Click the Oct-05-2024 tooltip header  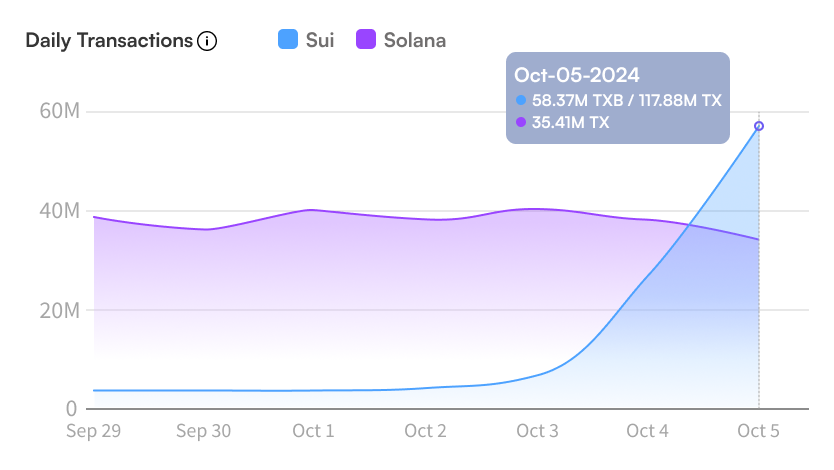pos(577,75)
